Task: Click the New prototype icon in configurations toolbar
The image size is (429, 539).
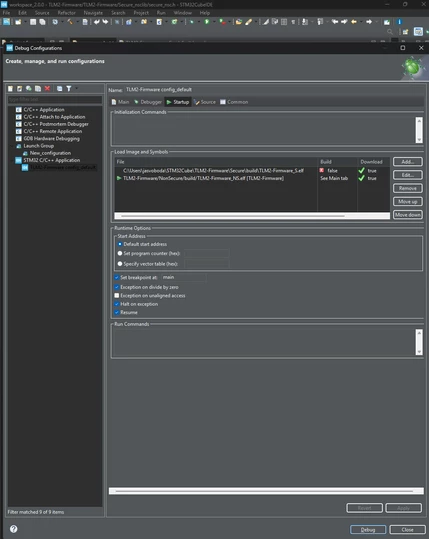Action: (x=20, y=89)
